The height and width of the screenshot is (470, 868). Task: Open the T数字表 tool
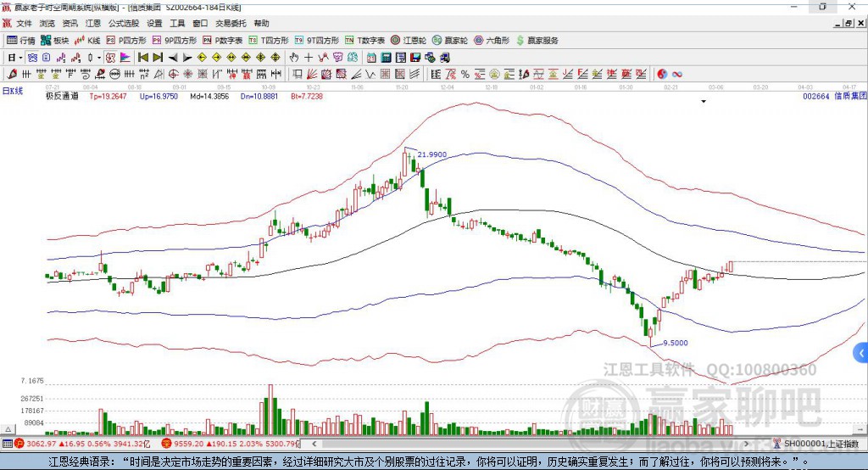tap(364, 41)
